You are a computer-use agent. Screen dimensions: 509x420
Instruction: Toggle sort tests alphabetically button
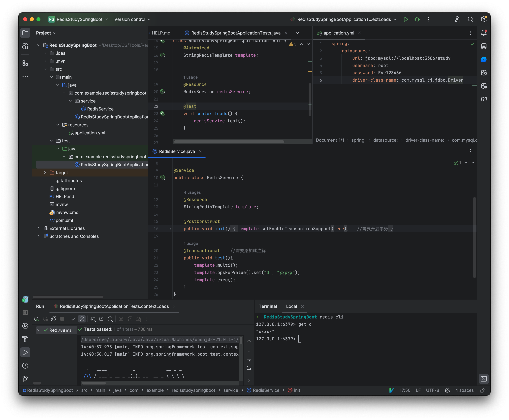tap(93, 319)
